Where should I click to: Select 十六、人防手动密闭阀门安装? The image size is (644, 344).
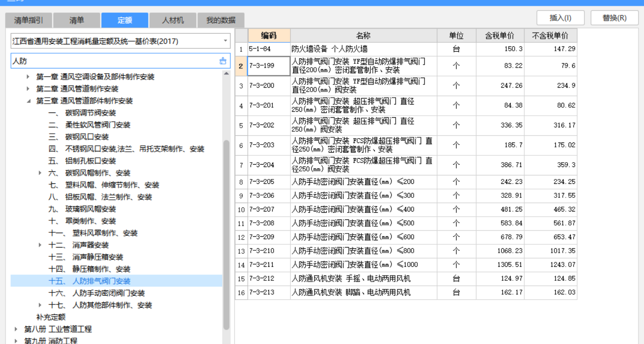[x=97, y=293]
